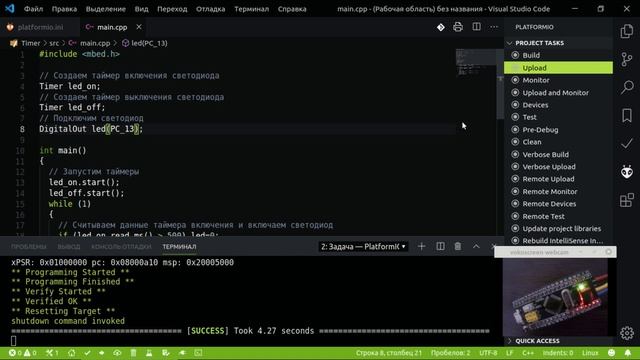Click the code minimap preview

click(x=476, y=62)
